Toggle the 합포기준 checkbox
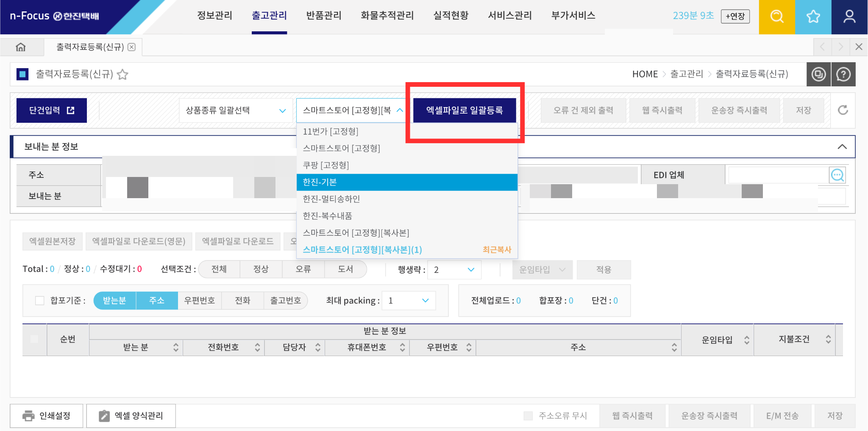 pyautogui.click(x=40, y=301)
